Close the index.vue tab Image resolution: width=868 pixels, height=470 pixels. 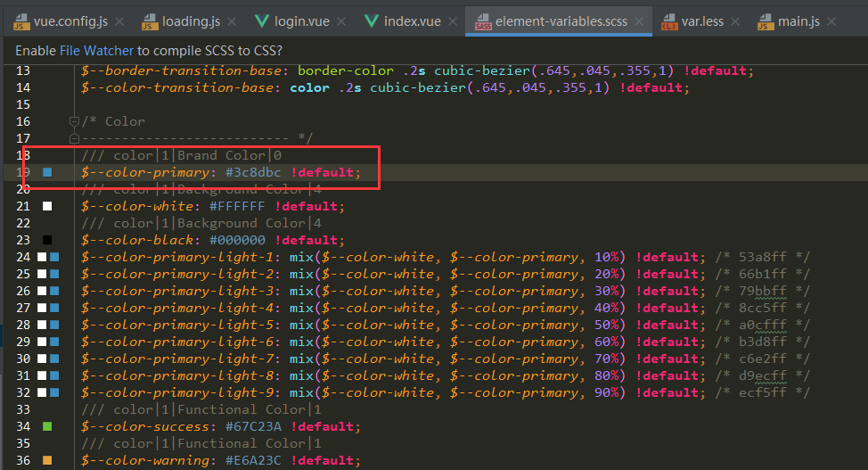(453, 21)
